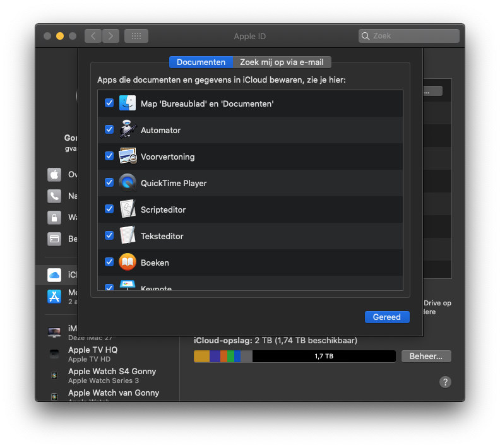The width and height of the screenshot is (500, 448).
Task: Click the partially hidden options button behind dialog
Action: (432, 91)
